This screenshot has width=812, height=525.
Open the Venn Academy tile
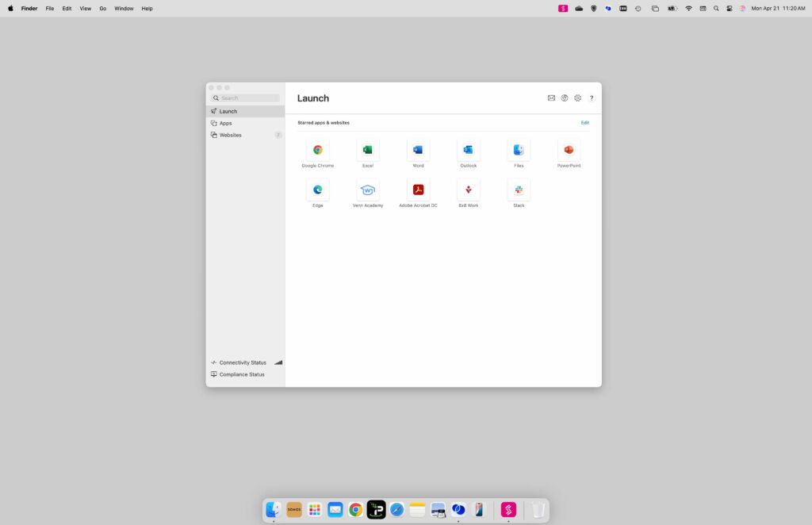pyautogui.click(x=368, y=190)
